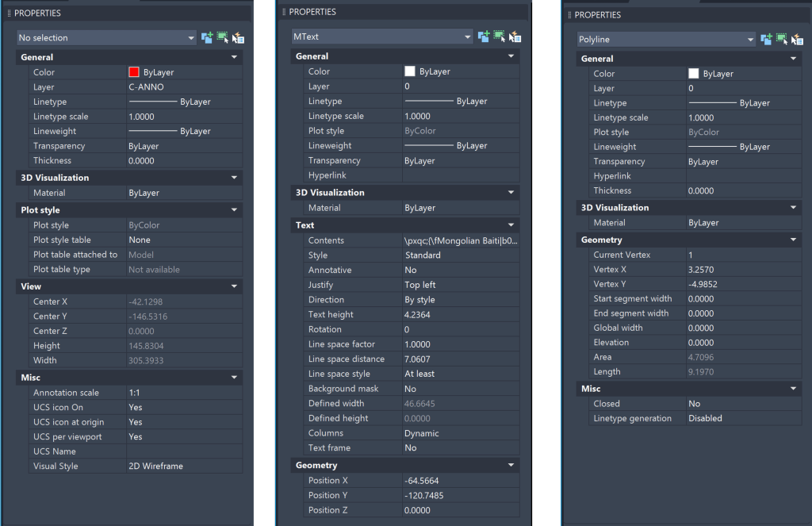812x526 pixels.
Task: Open the MText object selector dropdown
Action: (381, 36)
